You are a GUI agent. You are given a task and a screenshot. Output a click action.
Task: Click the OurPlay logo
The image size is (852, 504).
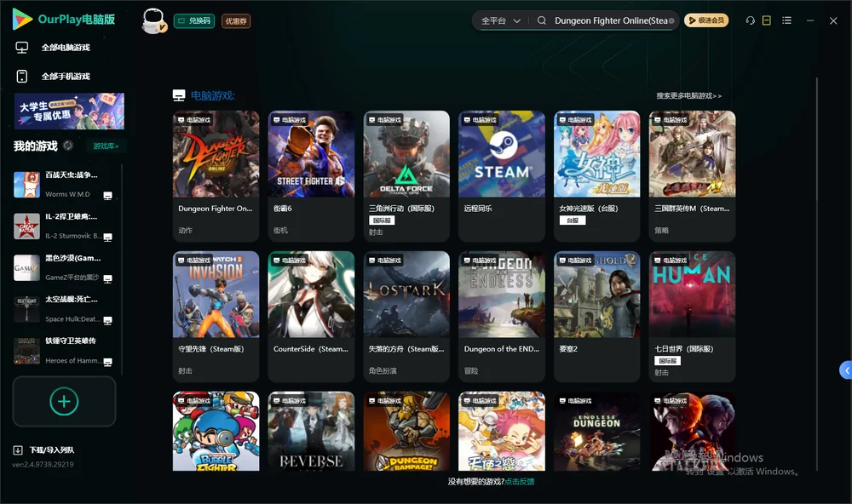[x=64, y=20]
